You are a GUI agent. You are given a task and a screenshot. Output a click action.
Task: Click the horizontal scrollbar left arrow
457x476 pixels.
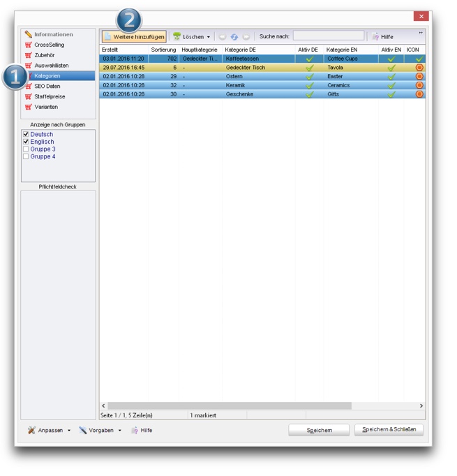coord(103,406)
